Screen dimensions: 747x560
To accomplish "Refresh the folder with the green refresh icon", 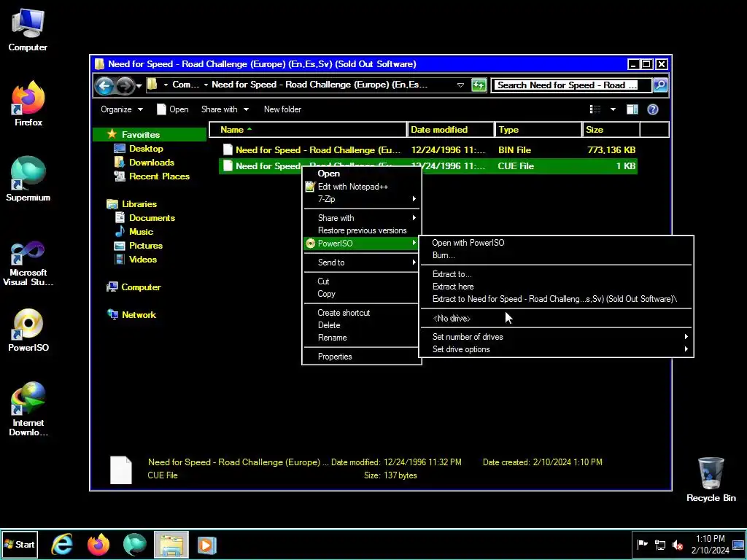I will click(x=479, y=85).
